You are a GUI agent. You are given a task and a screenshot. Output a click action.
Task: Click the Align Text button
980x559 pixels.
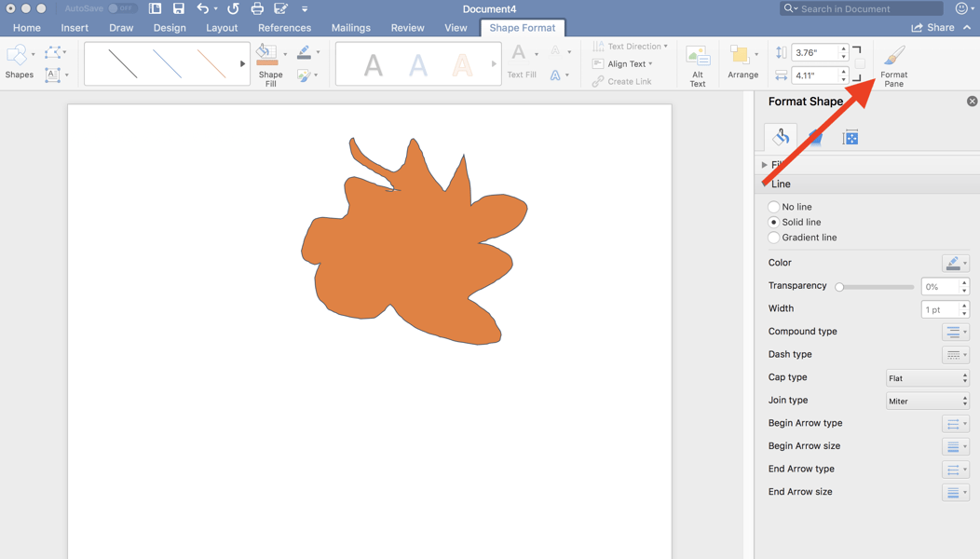626,63
